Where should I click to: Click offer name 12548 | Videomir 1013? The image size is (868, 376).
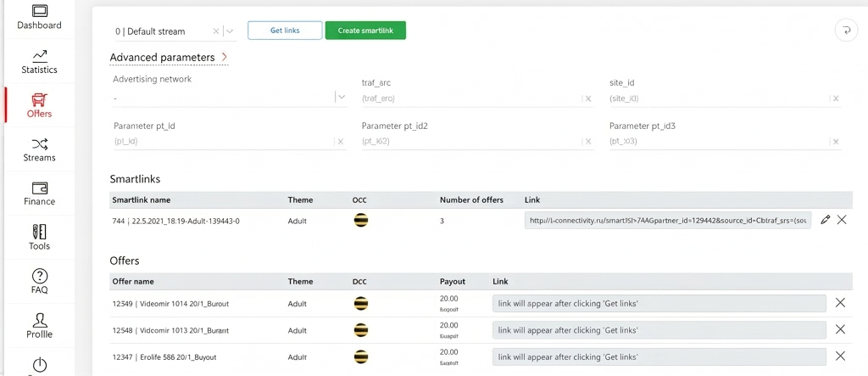coord(170,330)
